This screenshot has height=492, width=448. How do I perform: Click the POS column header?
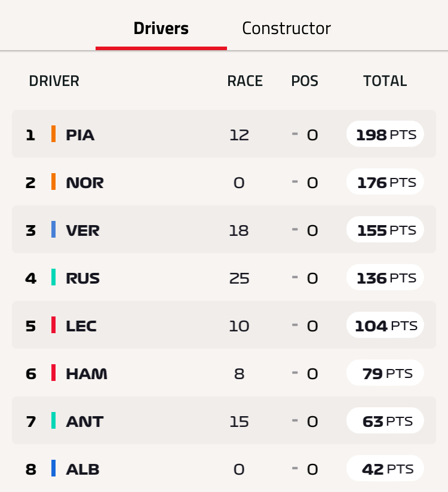point(305,81)
